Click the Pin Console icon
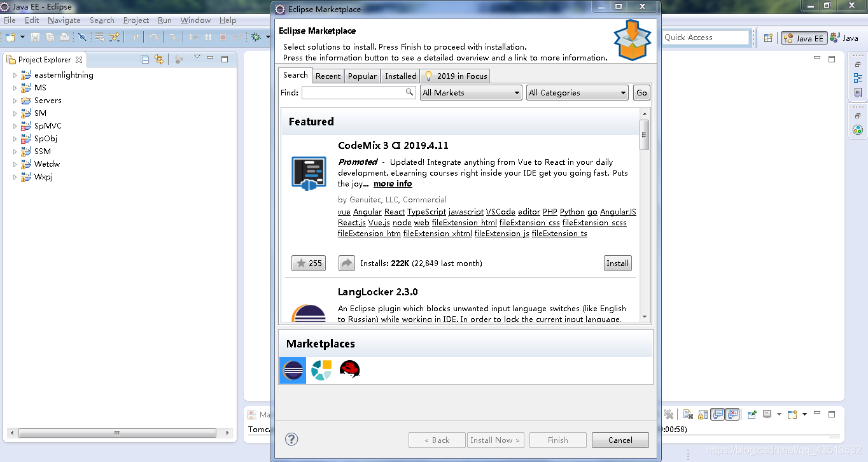868x462 pixels. tap(752, 414)
